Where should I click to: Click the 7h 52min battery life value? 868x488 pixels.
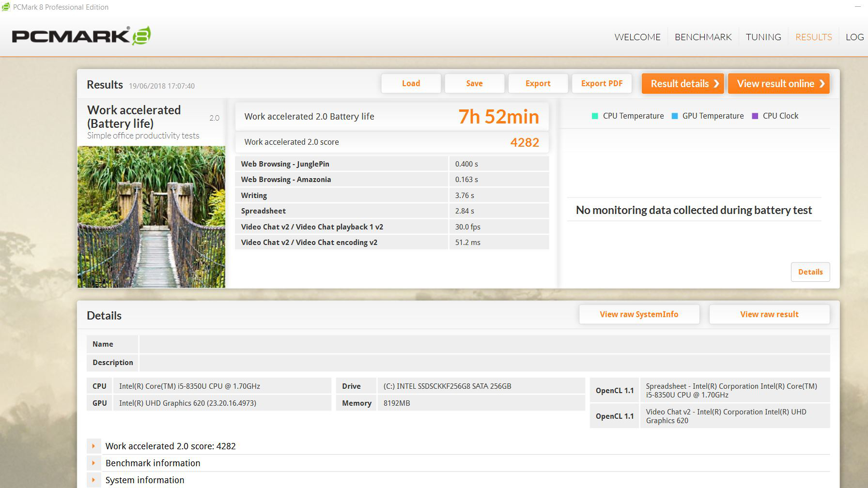pos(498,117)
